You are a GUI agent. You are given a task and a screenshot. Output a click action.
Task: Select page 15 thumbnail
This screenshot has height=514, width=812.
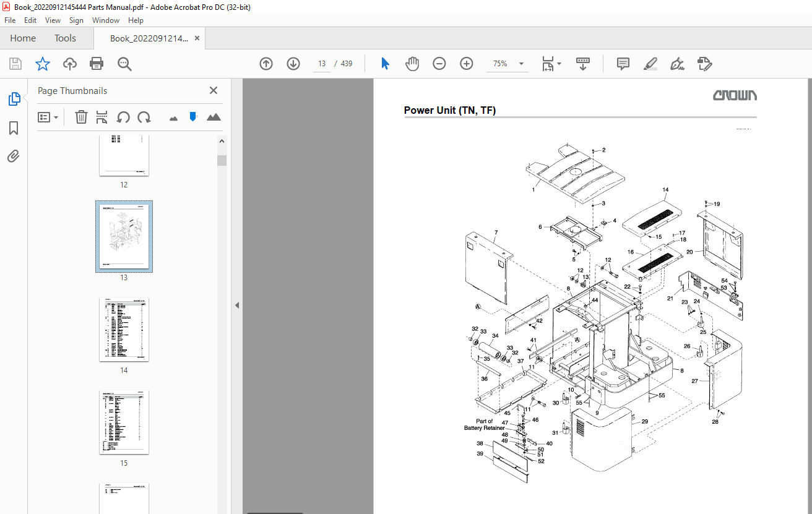(124, 422)
